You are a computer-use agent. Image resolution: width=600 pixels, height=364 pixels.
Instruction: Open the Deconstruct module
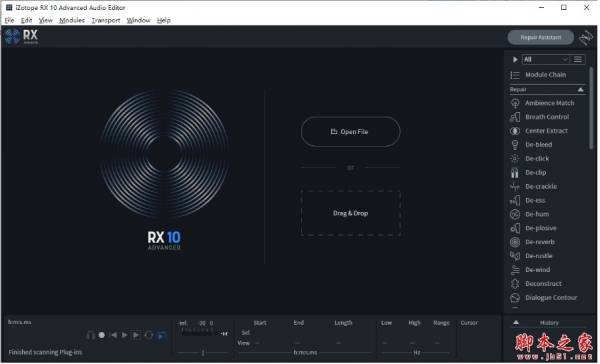pyautogui.click(x=536, y=284)
